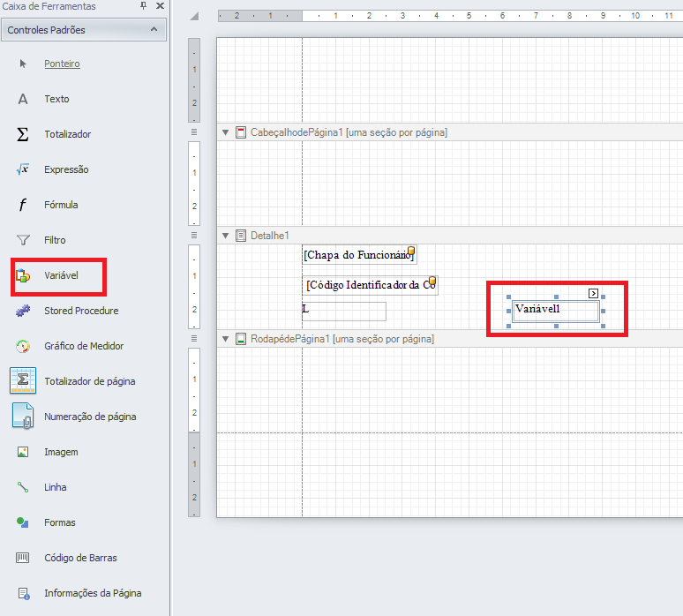Click the RodapédePágina1 band icon

241,339
